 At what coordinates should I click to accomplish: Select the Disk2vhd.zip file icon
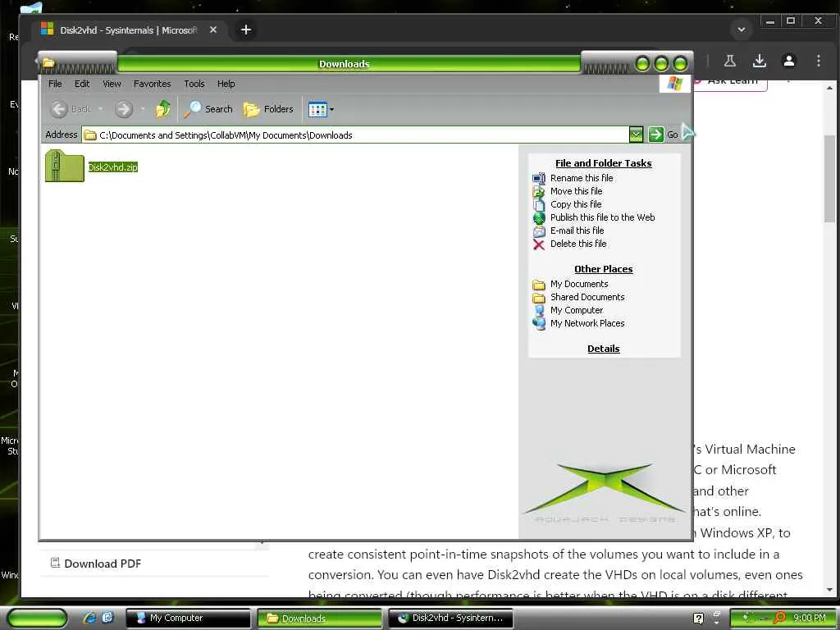coord(64,166)
